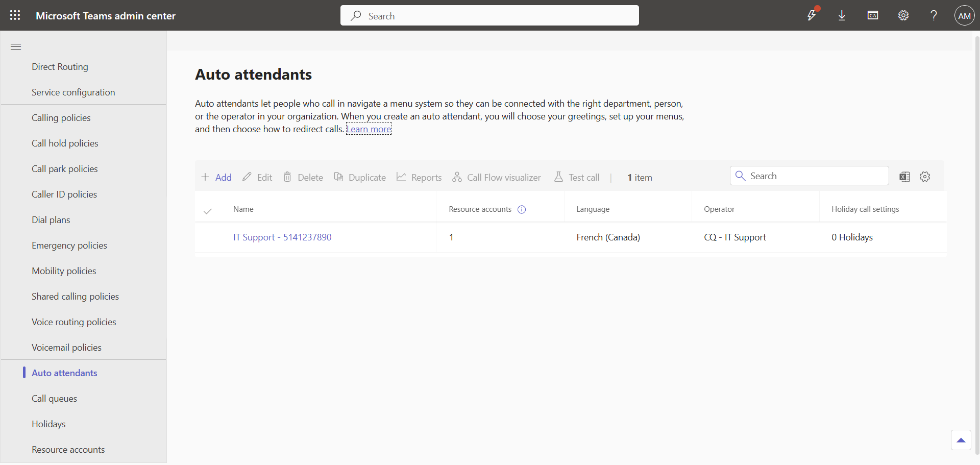Open the Learn more link

tap(369, 129)
